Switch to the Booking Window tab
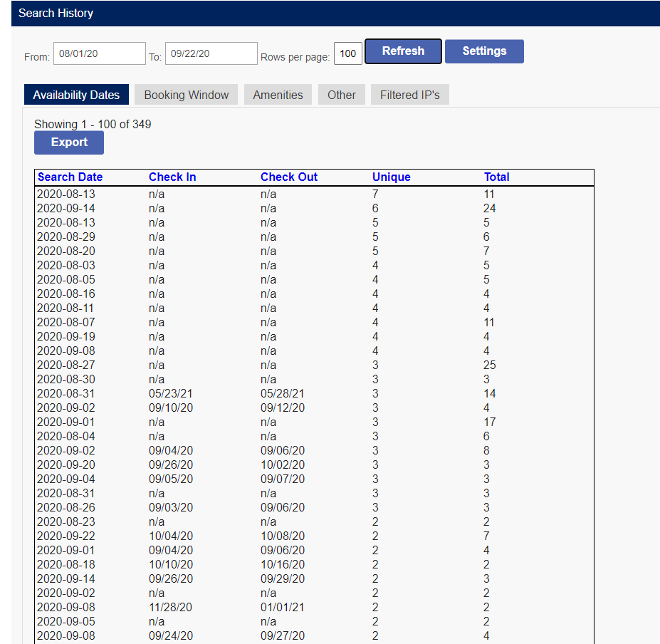This screenshot has width=660, height=644. tap(186, 95)
